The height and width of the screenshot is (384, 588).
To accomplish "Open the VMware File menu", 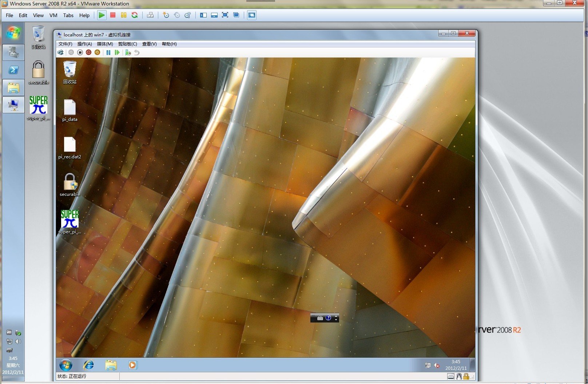I will pos(9,15).
